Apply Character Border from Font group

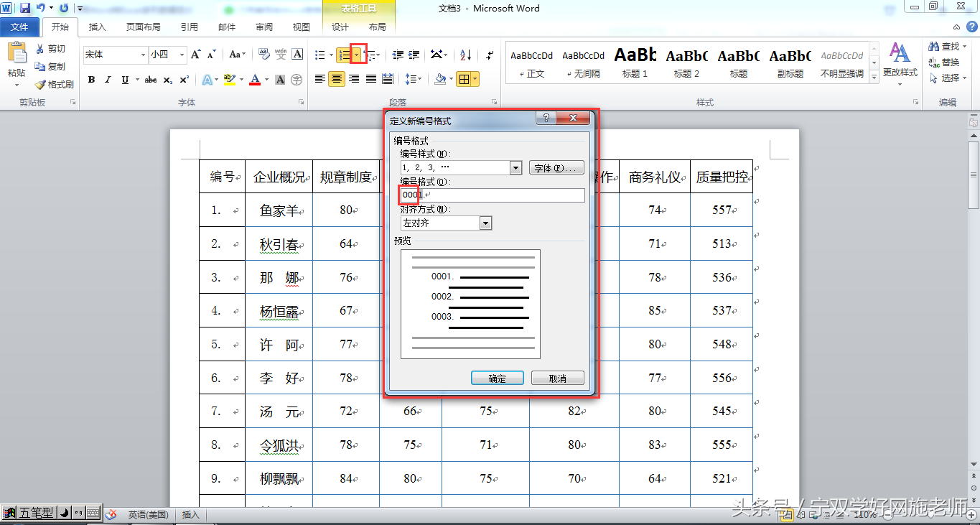click(x=297, y=55)
